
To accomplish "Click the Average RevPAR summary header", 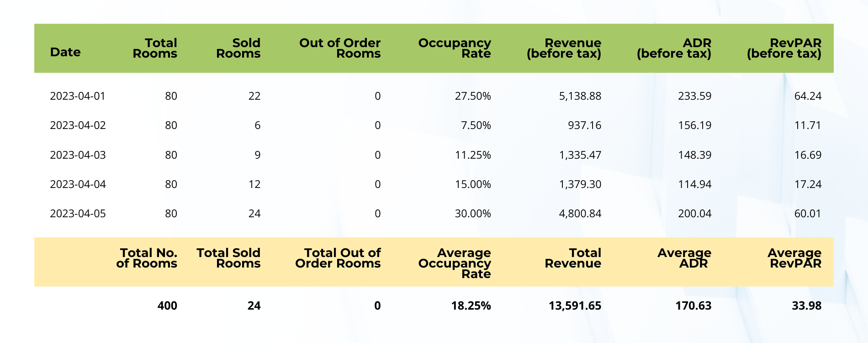I will coord(794,258).
